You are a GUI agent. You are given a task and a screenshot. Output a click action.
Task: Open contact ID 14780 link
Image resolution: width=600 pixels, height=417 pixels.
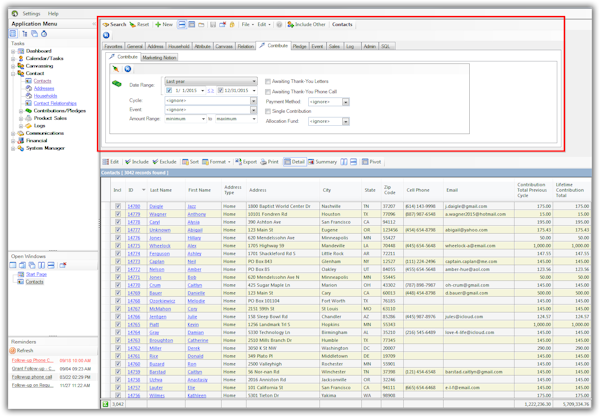(x=133, y=205)
